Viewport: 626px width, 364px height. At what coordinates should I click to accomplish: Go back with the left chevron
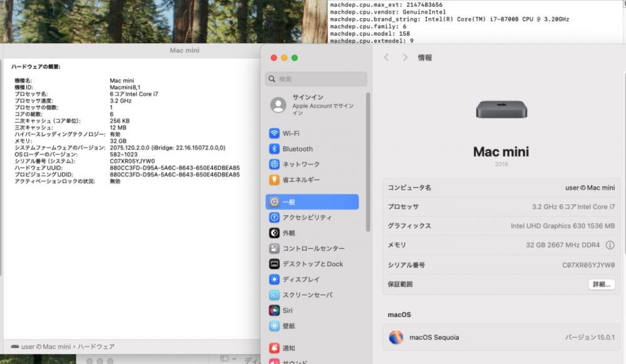pyautogui.click(x=386, y=58)
